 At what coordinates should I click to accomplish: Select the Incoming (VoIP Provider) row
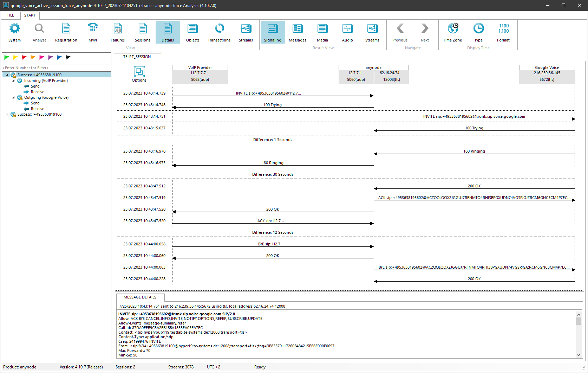pos(46,81)
